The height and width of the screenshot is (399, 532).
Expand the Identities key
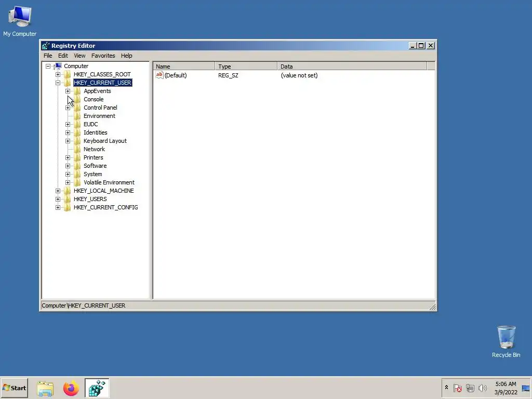pyautogui.click(x=68, y=132)
